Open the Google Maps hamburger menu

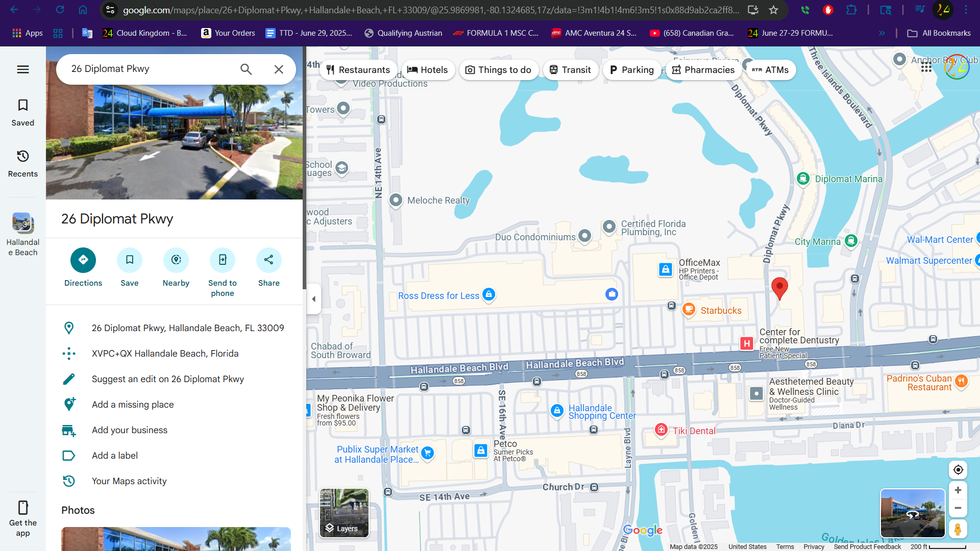tap(23, 69)
